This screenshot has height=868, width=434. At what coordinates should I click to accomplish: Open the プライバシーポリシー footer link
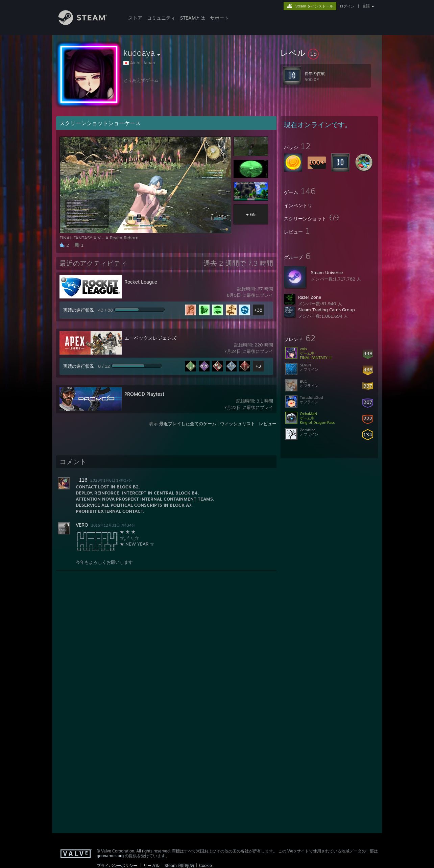point(117,865)
